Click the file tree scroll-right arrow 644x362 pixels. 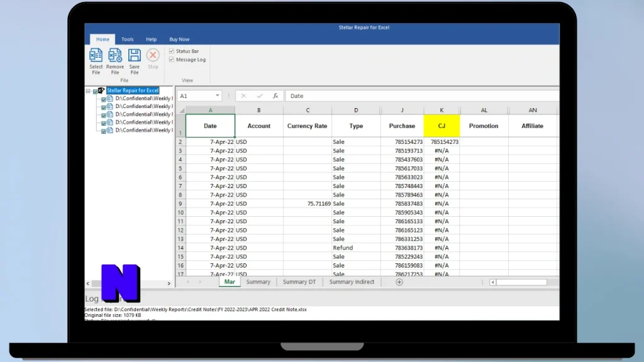(169, 283)
